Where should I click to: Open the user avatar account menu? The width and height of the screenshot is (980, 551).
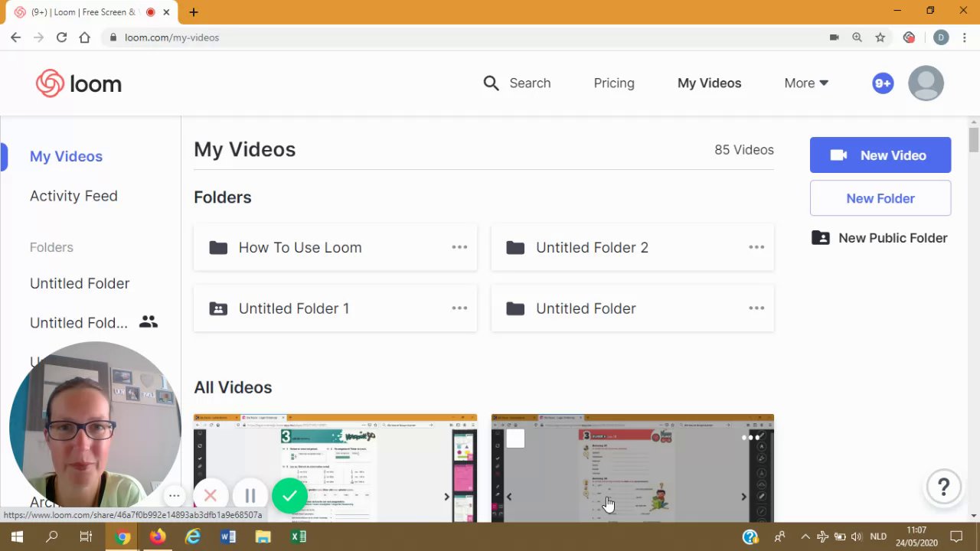pos(926,83)
